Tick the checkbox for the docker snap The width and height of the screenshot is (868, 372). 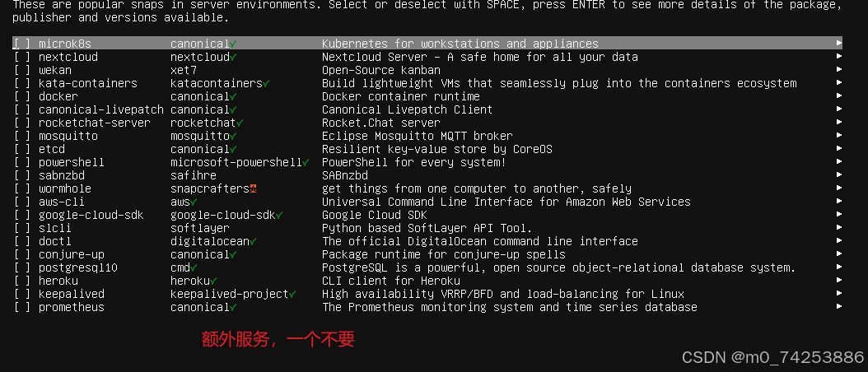(x=22, y=96)
